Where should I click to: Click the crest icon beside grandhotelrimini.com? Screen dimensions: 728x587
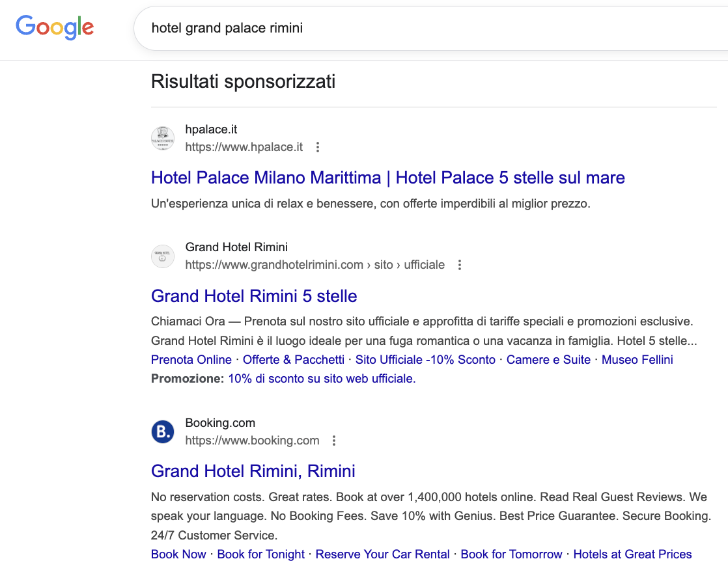[x=163, y=256]
